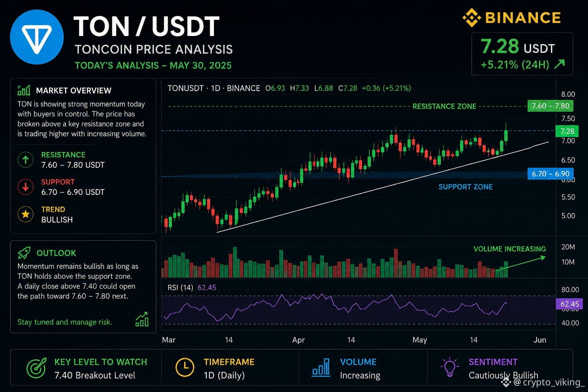
Task: Click the 'Increasing' volume value
Action: click(360, 376)
